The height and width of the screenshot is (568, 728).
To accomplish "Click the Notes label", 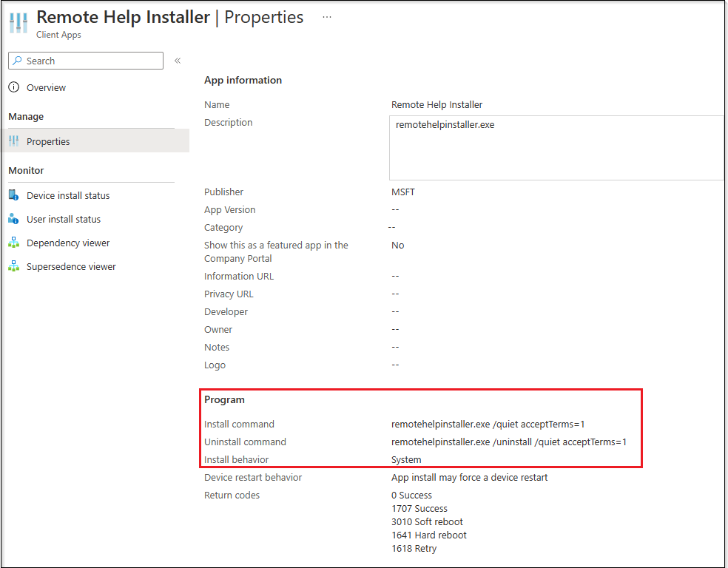I will click(216, 348).
